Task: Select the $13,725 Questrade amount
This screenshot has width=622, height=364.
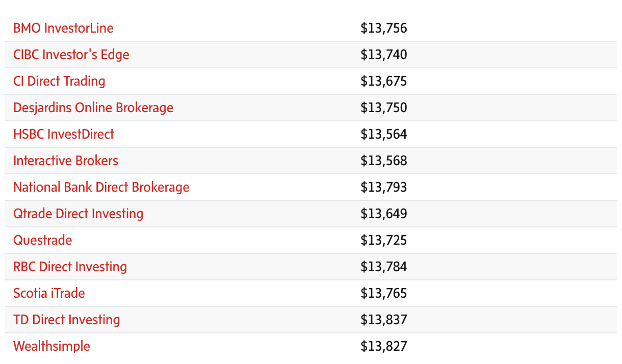Action: coord(384,240)
